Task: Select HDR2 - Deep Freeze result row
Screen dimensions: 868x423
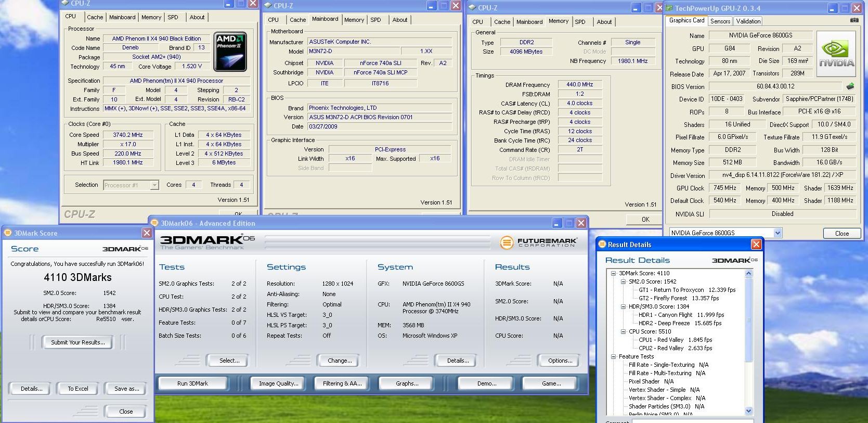Action: click(x=680, y=323)
